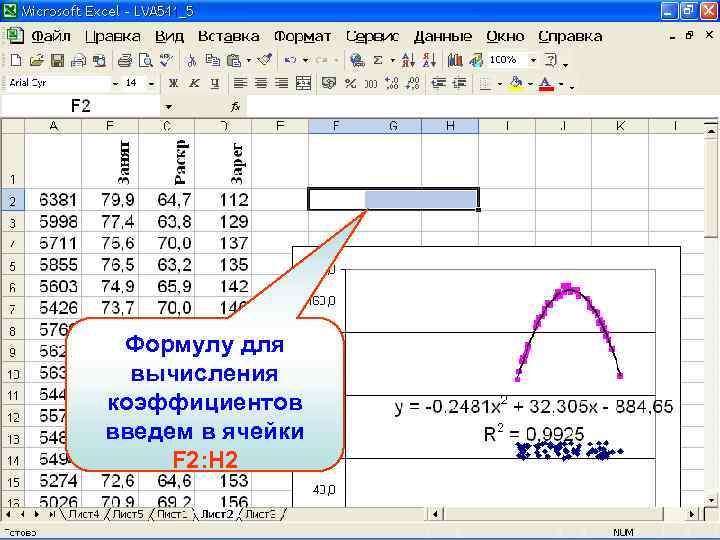Screen dimensions: 720x540
Task: Launch the Chart Wizard icon
Action: pos(455,60)
